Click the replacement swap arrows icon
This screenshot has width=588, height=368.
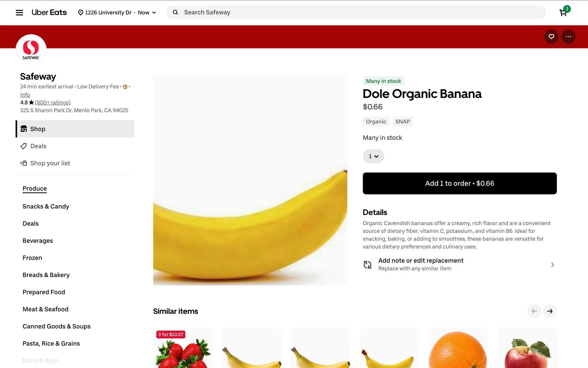pos(367,264)
